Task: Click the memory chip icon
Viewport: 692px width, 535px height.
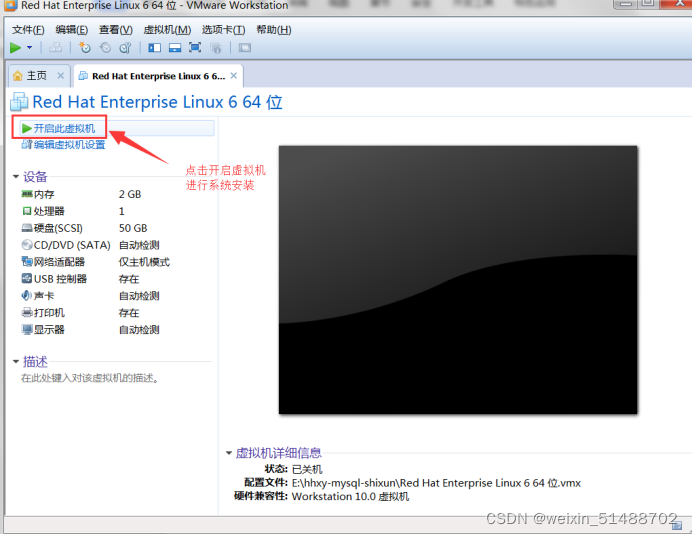Action: (27, 194)
